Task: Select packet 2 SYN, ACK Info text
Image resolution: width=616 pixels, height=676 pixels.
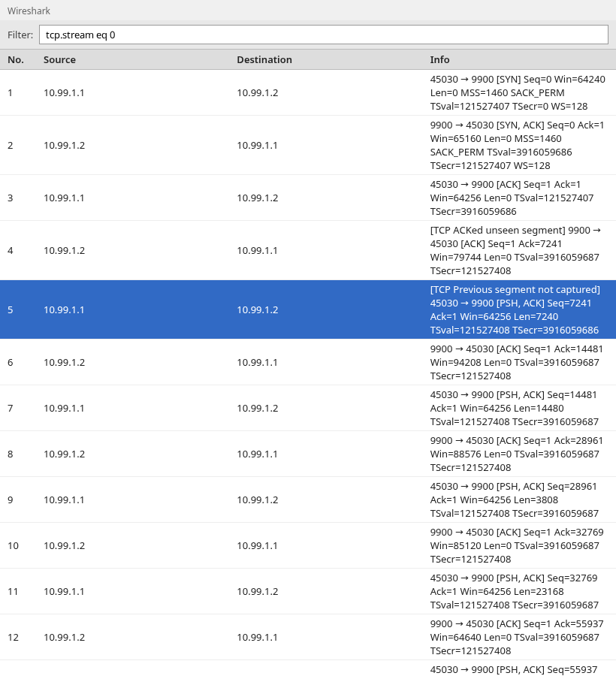Action: click(518, 145)
